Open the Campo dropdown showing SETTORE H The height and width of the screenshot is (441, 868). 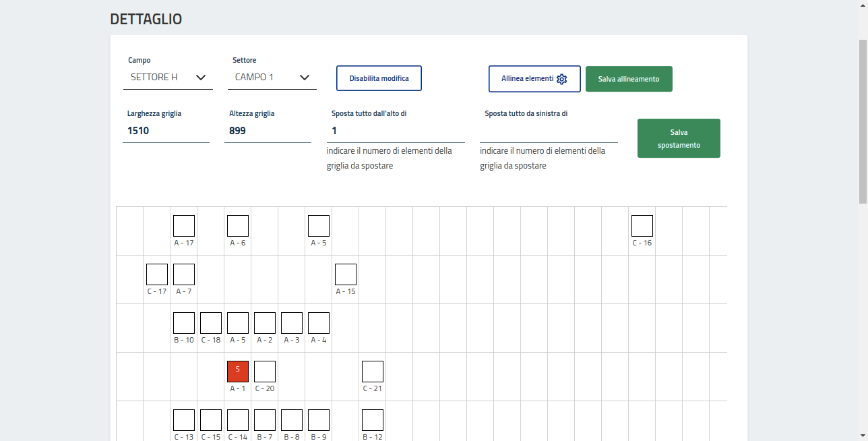coord(168,78)
